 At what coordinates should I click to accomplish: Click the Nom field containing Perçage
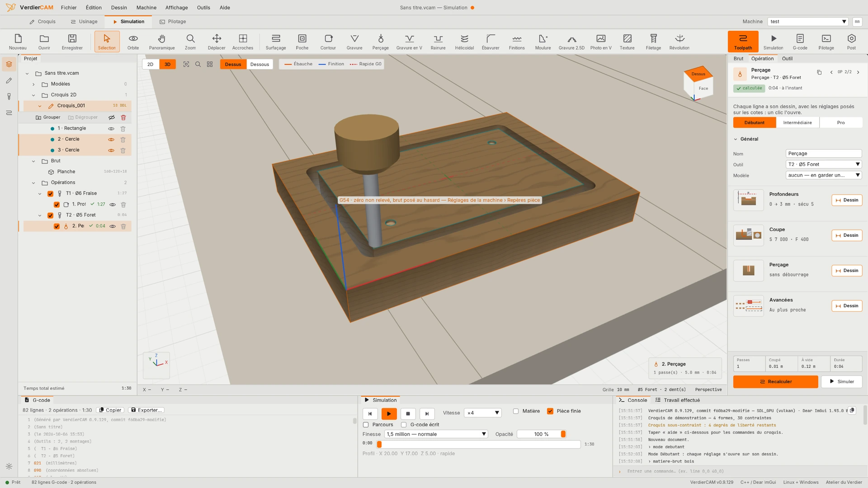point(824,154)
